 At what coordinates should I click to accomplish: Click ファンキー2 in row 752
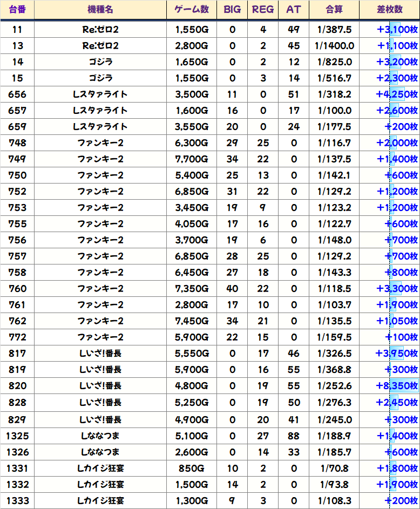point(100,192)
